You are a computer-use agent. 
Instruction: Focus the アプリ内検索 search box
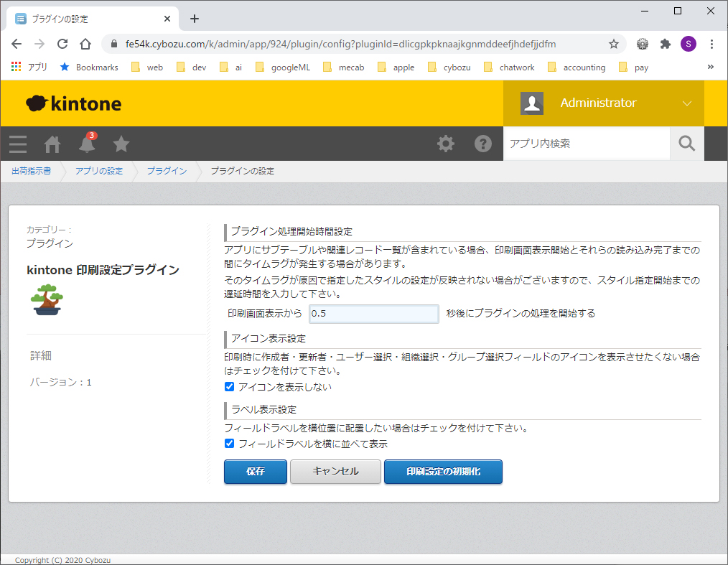tap(587, 144)
